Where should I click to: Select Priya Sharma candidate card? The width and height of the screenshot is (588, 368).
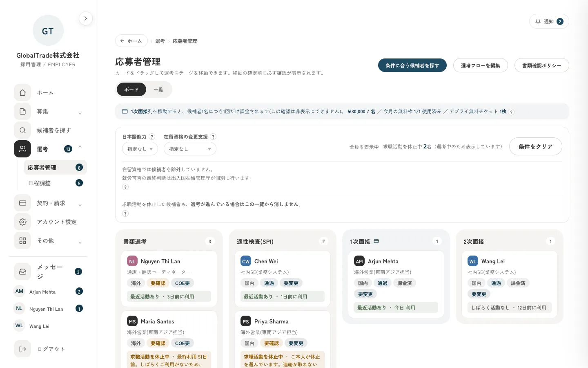click(283, 339)
